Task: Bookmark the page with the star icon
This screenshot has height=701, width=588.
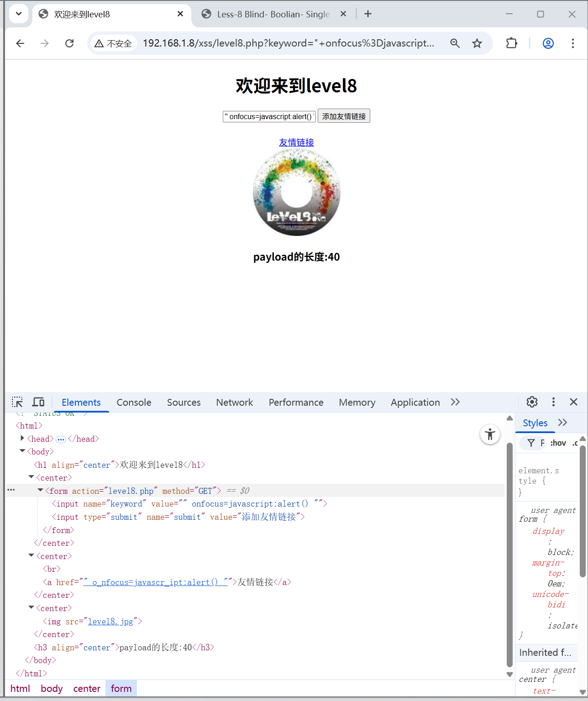Action: [477, 43]
